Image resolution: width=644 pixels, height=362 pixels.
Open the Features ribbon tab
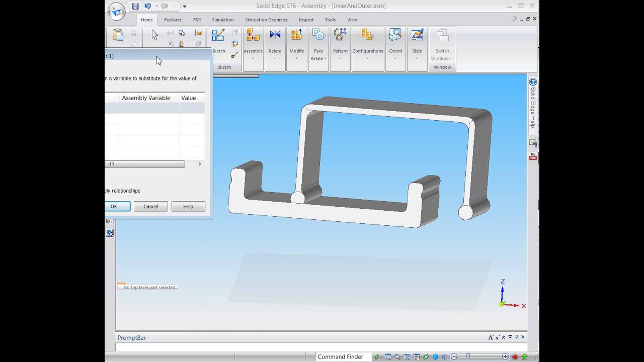point(173,20)
